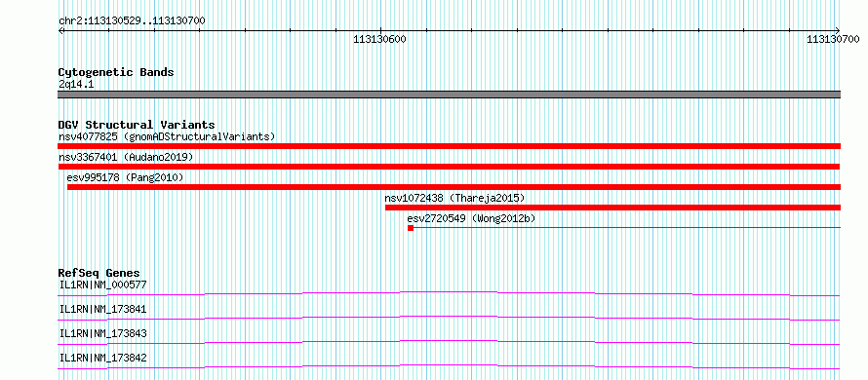This screenshot has height=380, width=868.
Task: Click the RefSeq Genes track title
Action: click(99, 273)
